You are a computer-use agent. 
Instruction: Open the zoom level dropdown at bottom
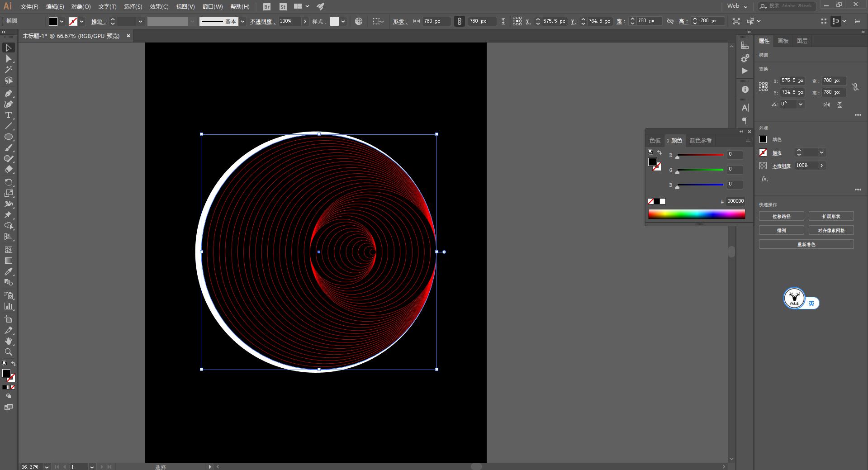click(47, 466)
